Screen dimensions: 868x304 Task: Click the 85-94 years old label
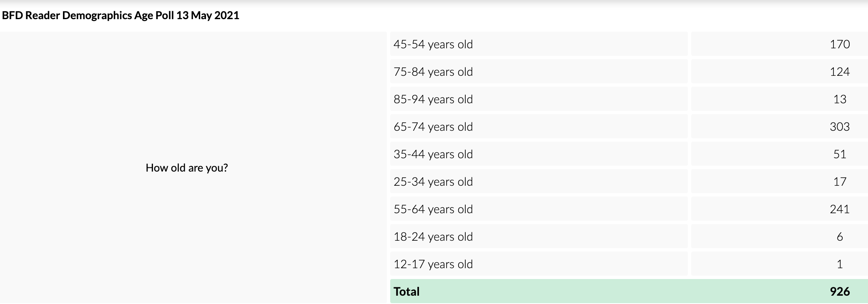[433, 99]
